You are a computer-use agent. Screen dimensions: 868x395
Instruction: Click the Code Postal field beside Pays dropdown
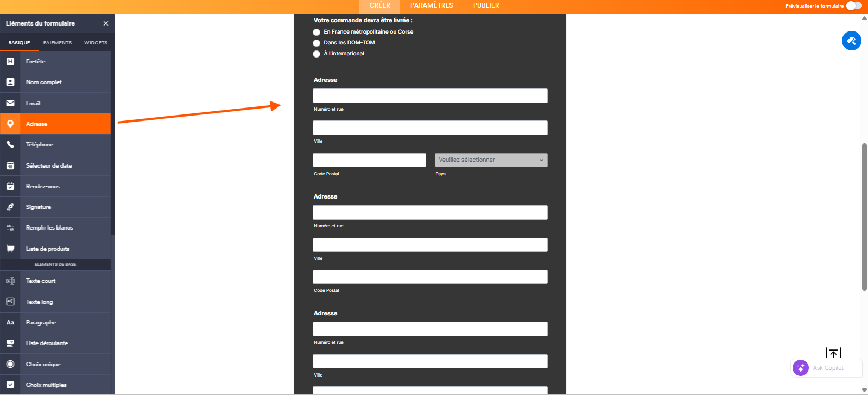(x=369, y=160)
